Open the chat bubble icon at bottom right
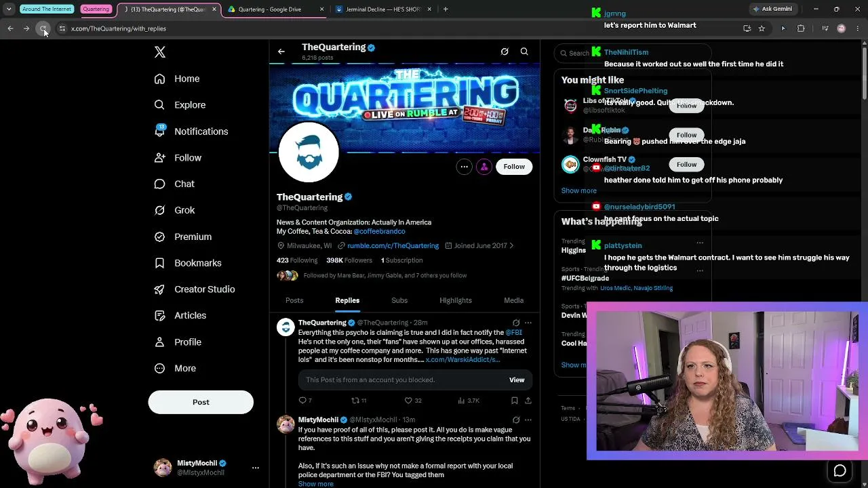The image size is (868, 488). (x=840, y=470)
